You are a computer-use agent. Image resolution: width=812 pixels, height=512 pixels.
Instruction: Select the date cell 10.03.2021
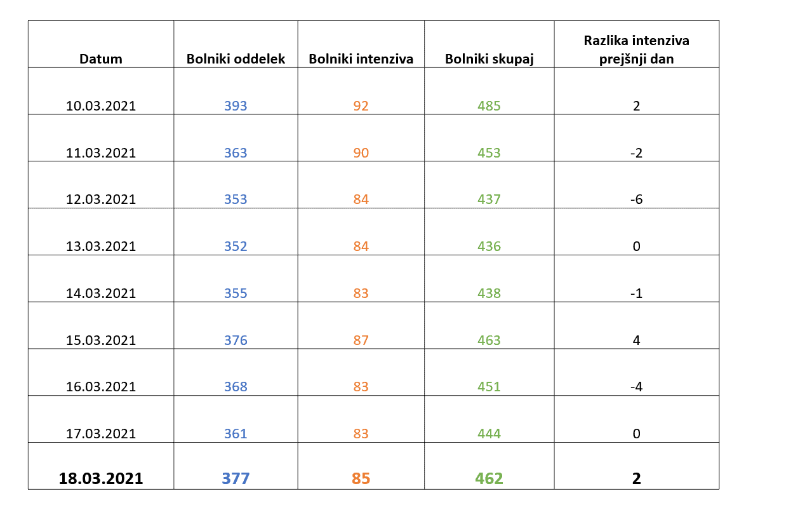tap(101, 106)
